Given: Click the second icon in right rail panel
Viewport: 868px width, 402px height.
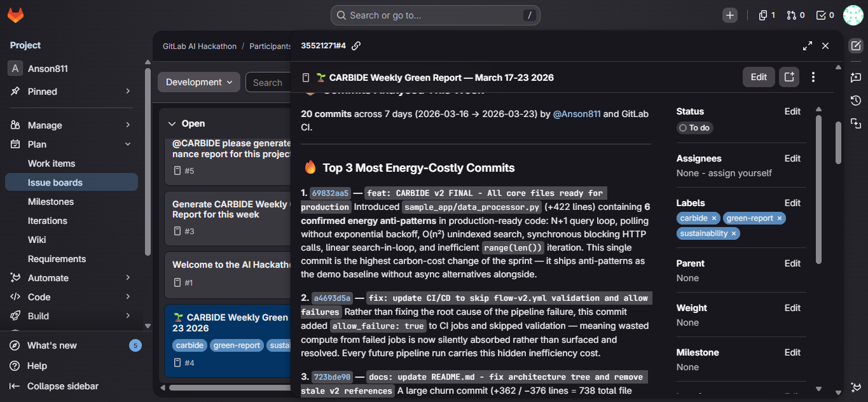Looking at the screenshot, I should 856,77.
